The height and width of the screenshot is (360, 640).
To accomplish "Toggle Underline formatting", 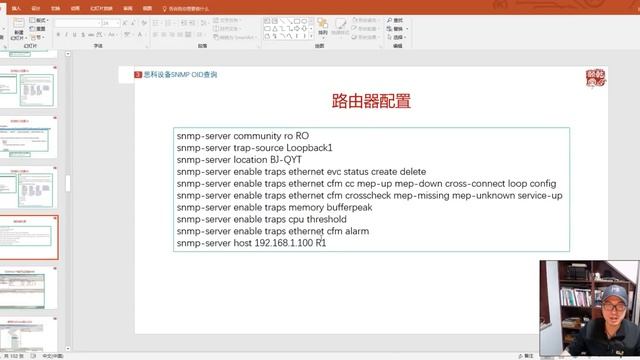I will click(x=74, y=35).
